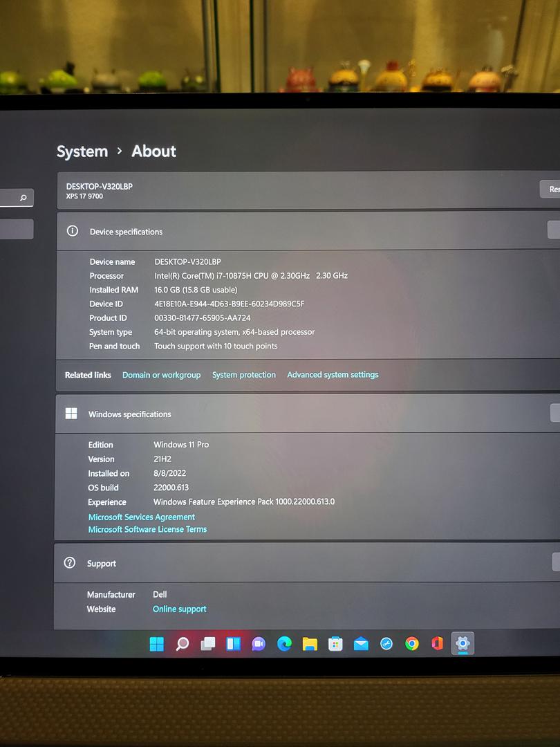Viewport: 560px width, 747px height.
Task: Click the manufacturer value Dell
Action: click(x=160, y=594)
